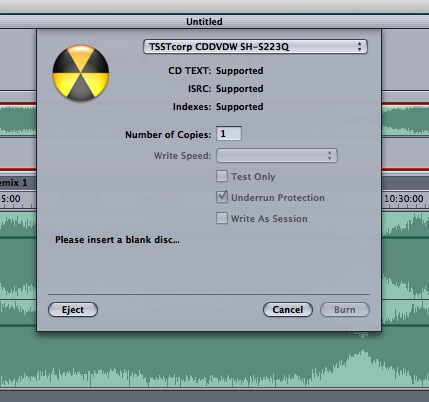Expand the Write Speed dropdown
This screenshot has width=429, height=402.
277,156
